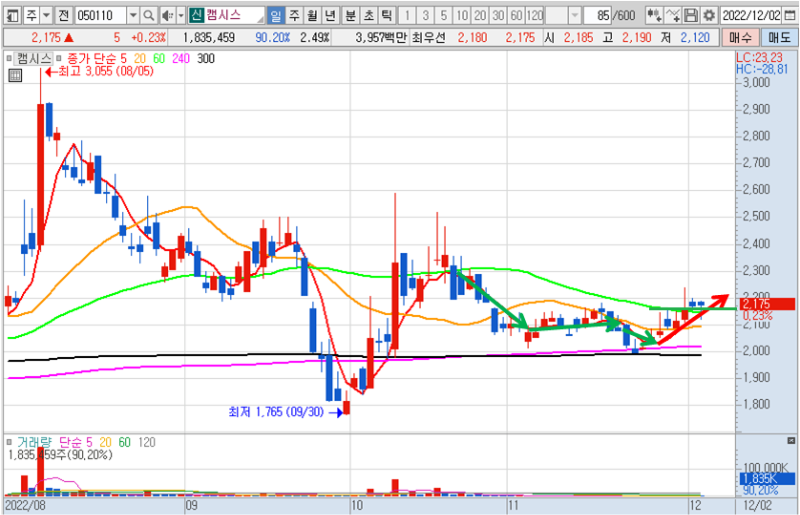Click the speaker sound icon

point(167,16)
